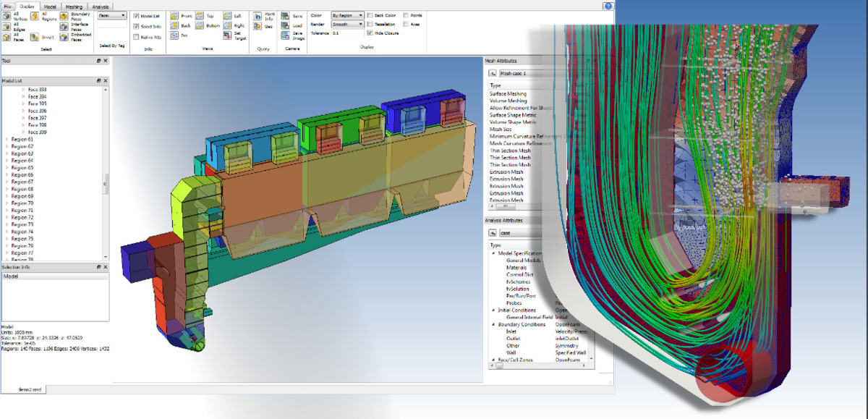Activate Set Target view tool
Viewport: 868px width, 419px height.
(227, 35)
